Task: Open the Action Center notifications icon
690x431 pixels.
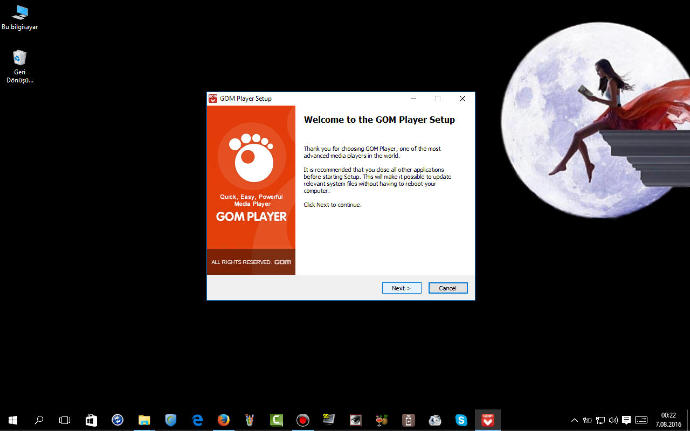Action: [627, 420]
